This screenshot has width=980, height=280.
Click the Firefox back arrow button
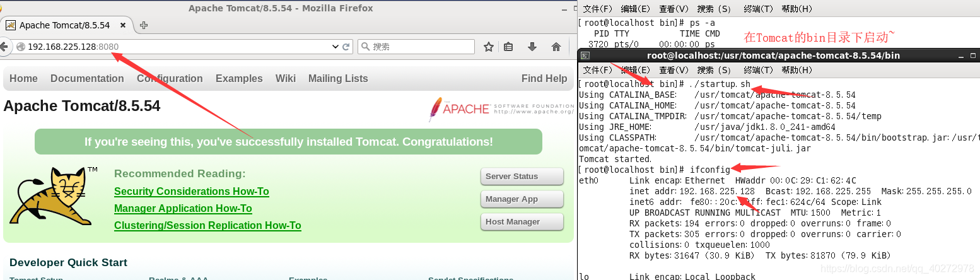4,47
